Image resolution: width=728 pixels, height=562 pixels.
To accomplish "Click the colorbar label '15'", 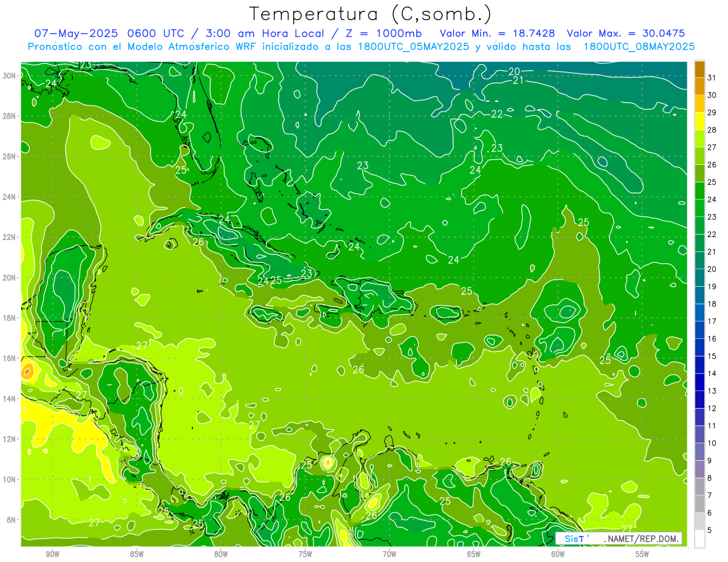I will pyautogui.click(x=712, y=356).
